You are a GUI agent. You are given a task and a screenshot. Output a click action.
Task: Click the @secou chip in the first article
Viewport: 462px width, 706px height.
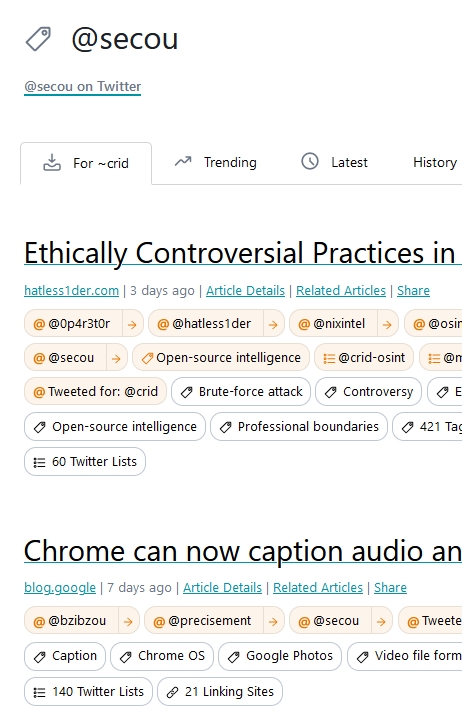click(65, 358)
